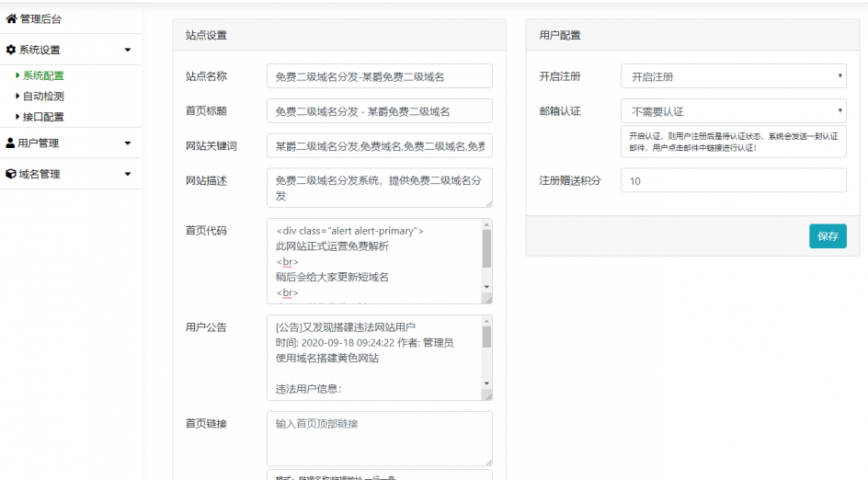Click the 首页链接 textarea
Viewport: 868px width, 480px height.
pos(380,439)
